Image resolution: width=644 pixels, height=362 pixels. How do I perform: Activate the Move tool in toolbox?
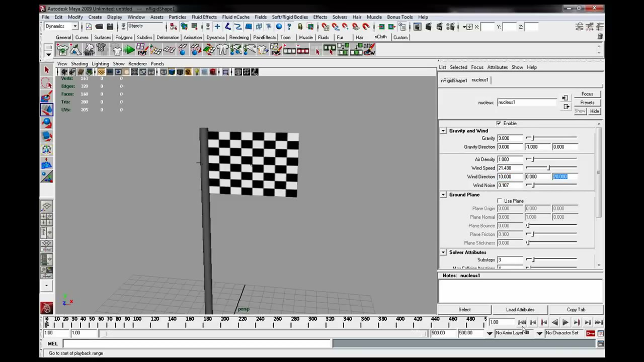coord(47,110)
